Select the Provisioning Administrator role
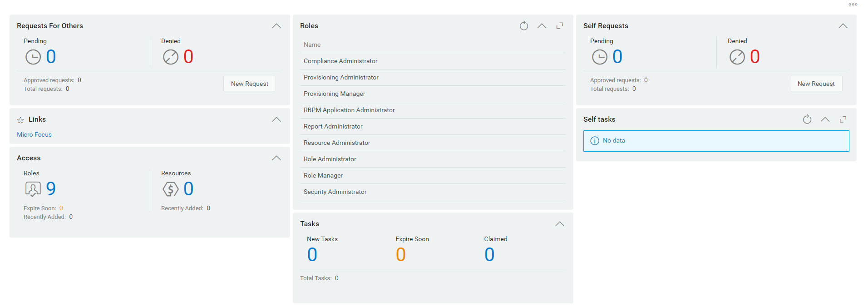Viewport: 868px width, 307px height. coord(433,78)
